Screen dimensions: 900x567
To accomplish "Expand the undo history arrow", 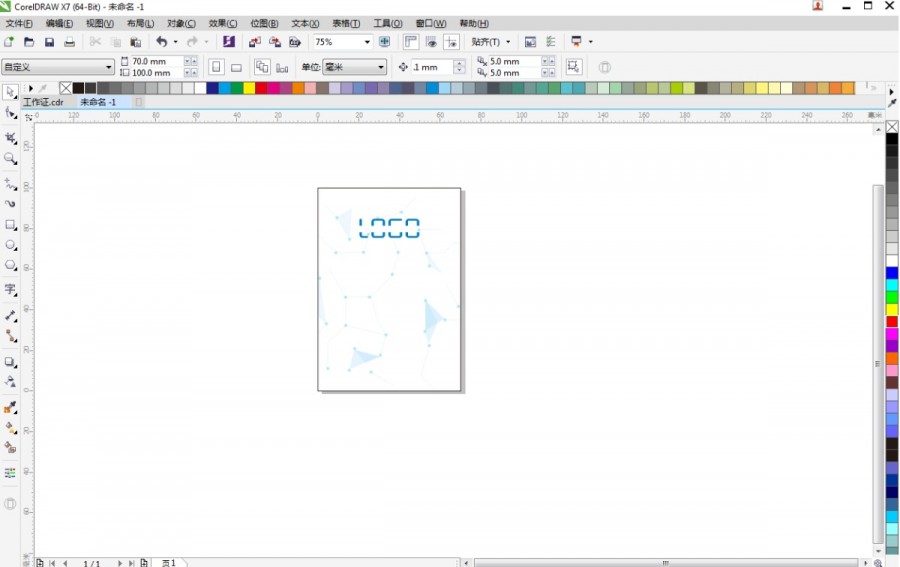I will (176, 42).
